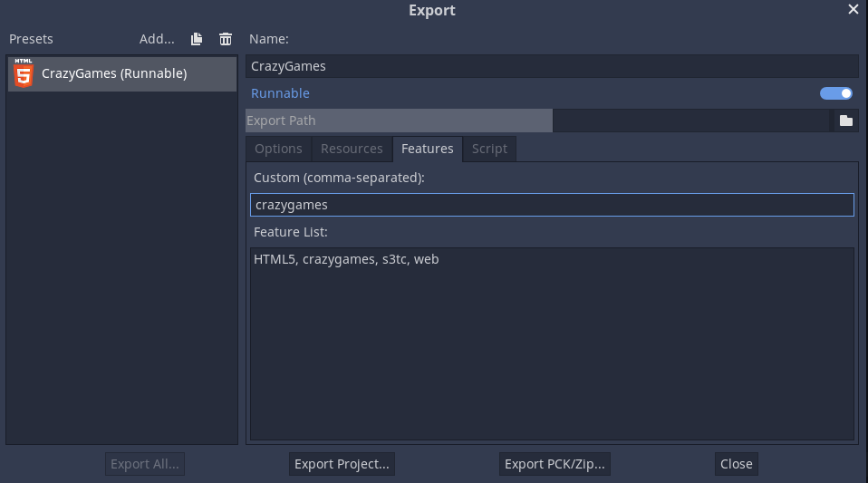Click the Export PCK/Zip... button
The image size is (868, 483).
(x=555, y=464)
